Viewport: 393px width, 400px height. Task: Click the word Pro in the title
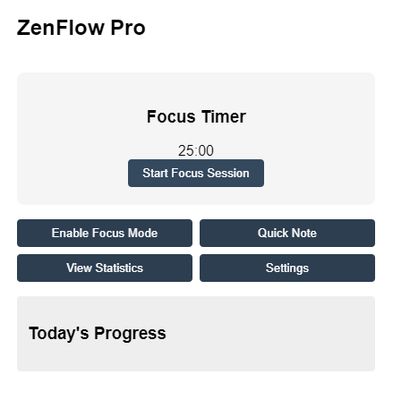click(128, 28)
